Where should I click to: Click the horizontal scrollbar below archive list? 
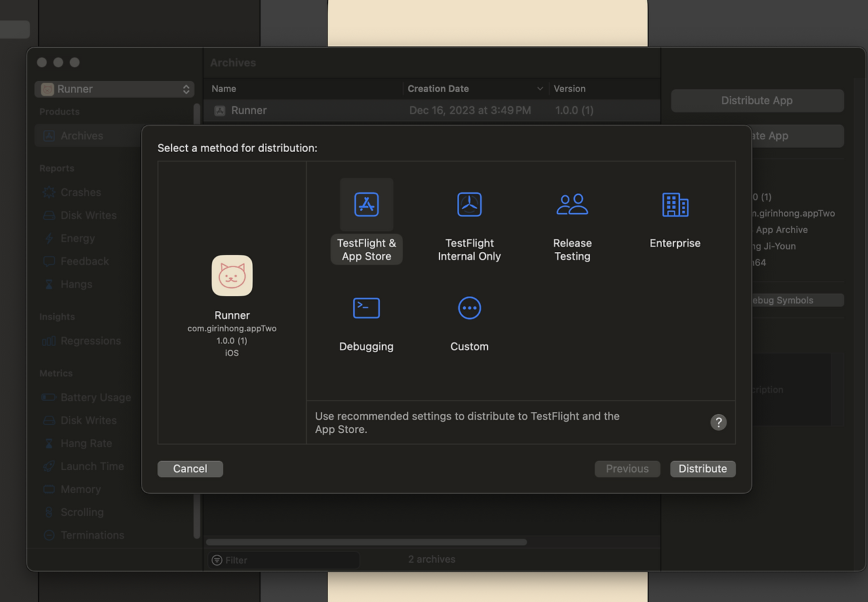coord(366,542)
